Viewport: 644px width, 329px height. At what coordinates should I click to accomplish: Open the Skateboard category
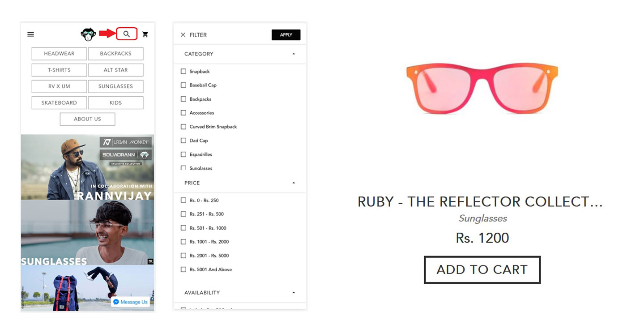59,103
